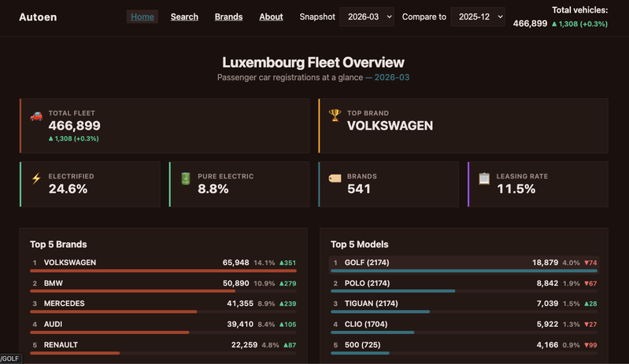Click the Autoen site logo
Image resolution: width=629 pixels, height=364 pixels.
coord(38,17)
